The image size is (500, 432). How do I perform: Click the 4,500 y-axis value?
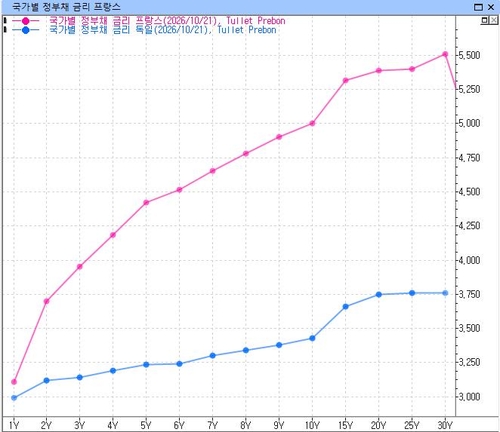coord(469,192)
